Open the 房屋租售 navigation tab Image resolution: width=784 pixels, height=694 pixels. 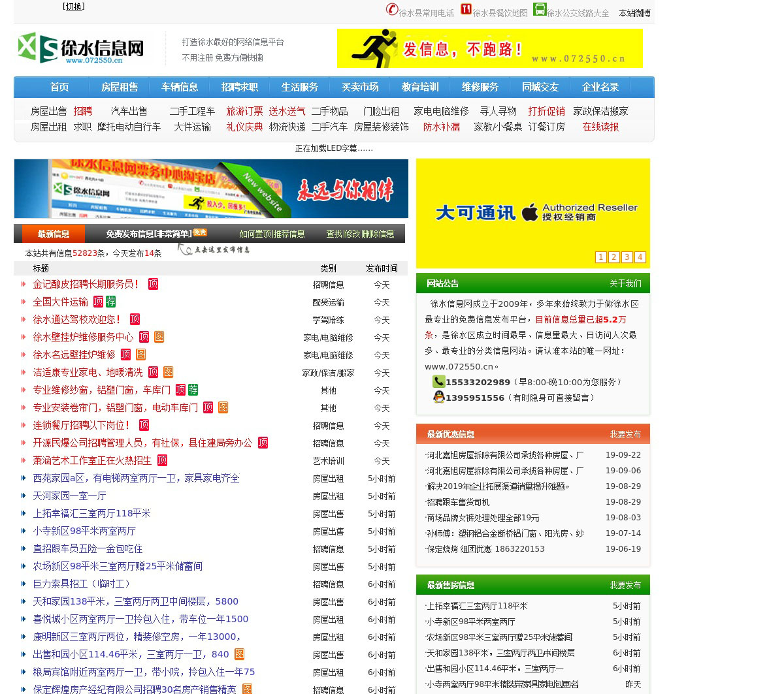[120, 87]
